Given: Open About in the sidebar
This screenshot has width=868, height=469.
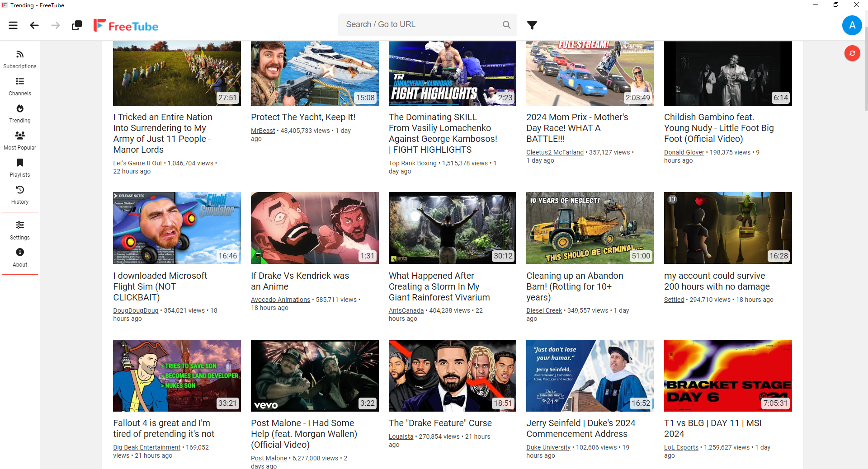Looking at the screenshot, I should (20, 258).
